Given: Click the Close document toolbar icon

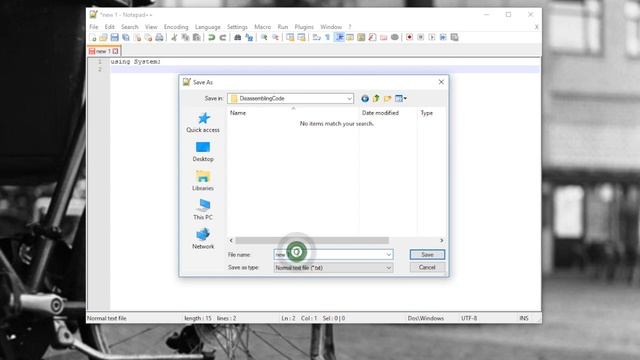Looking at the screenshot, I should coord(137,38).
